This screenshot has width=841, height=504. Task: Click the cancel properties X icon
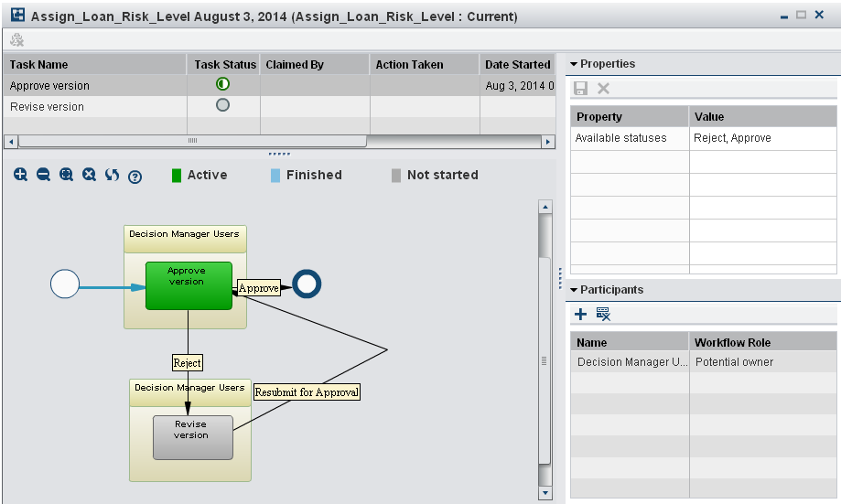[603, 88]
